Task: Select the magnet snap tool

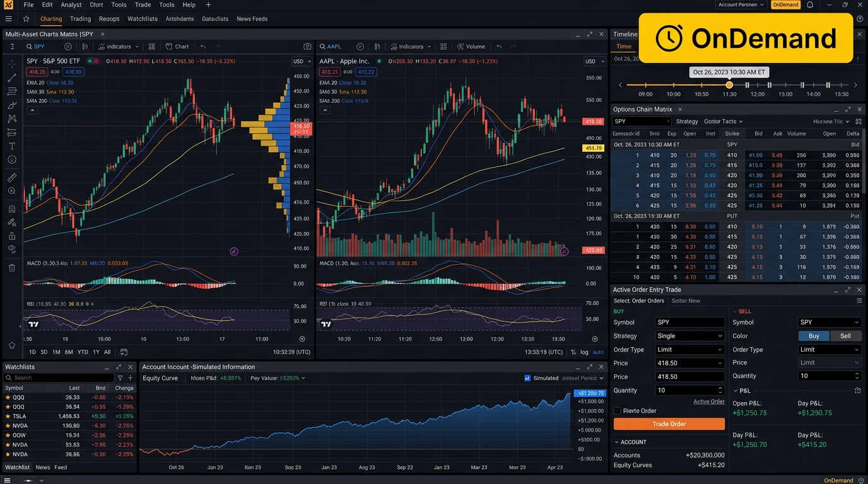Action: tap(11, 209)
